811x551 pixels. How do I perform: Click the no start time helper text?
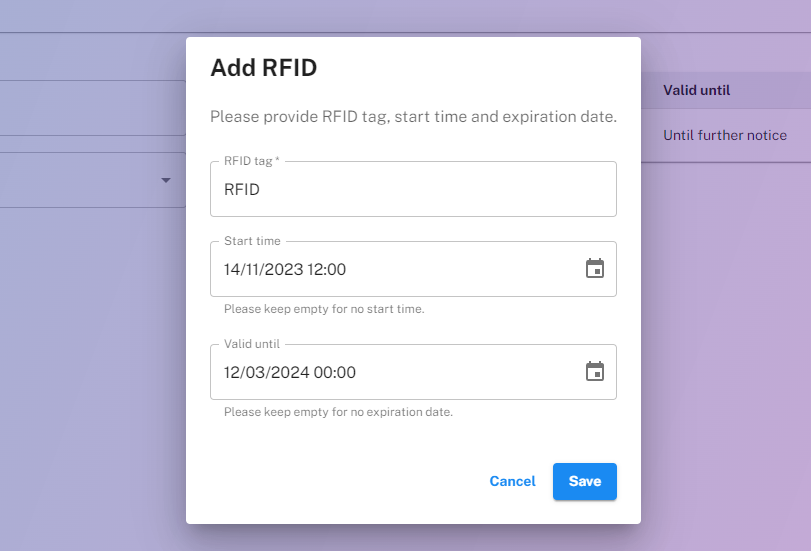click(324, 309)
